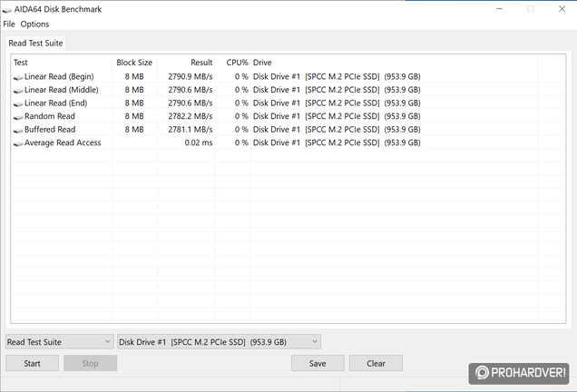Click the drive icon beside Random Read
Viewport: 577px width, 392px height.
pyautogui.click(x=18, y=117)
